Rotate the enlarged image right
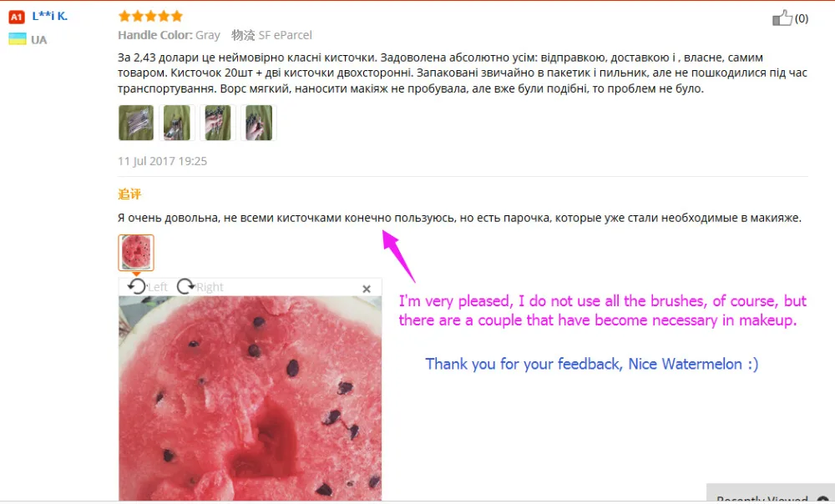This screenshot has height=504, width=835. click(x=185, y=287)
